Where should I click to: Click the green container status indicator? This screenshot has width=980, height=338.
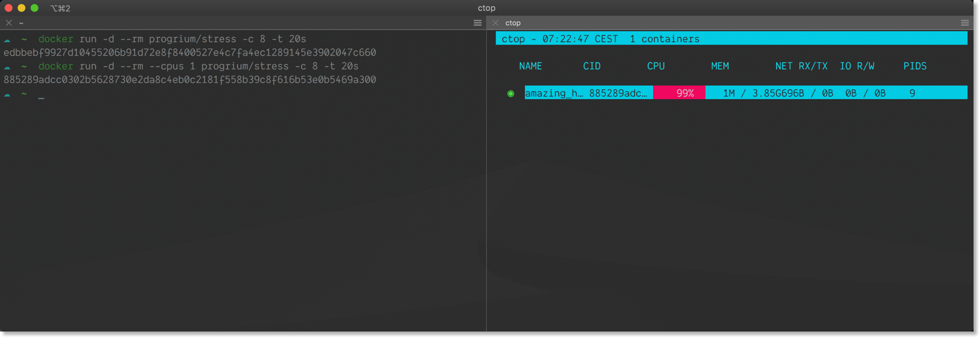click(511, 93)
